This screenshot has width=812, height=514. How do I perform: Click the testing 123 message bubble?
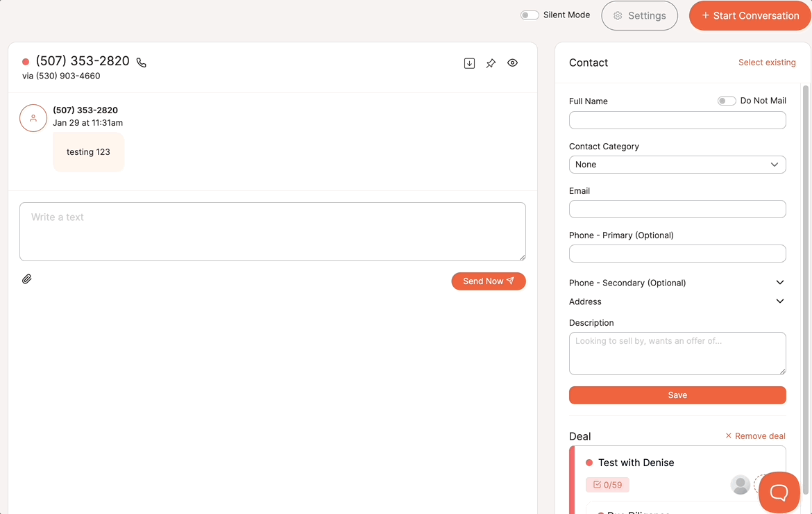point(89,152)
